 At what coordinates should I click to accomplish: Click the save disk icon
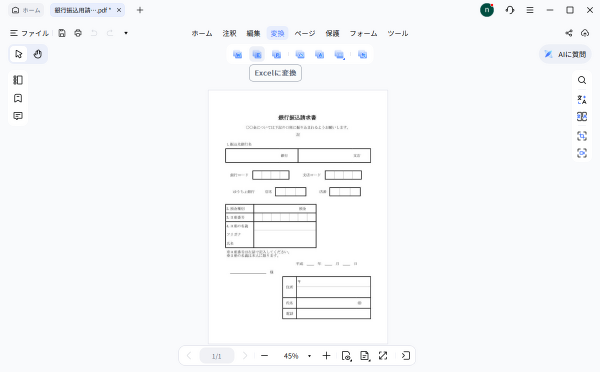coord(62,33)
